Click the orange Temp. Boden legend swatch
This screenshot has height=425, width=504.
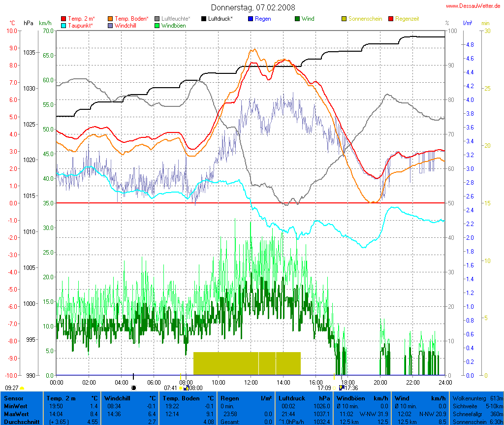(110, 19)
